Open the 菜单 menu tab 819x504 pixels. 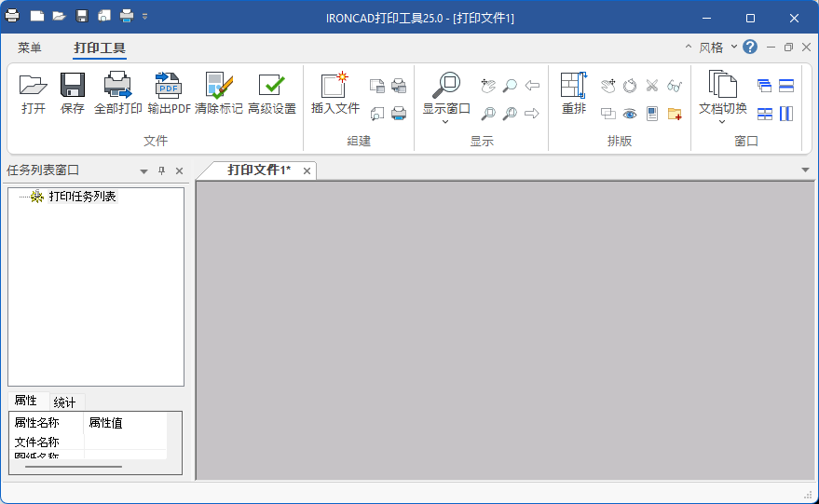coord(30,48)
